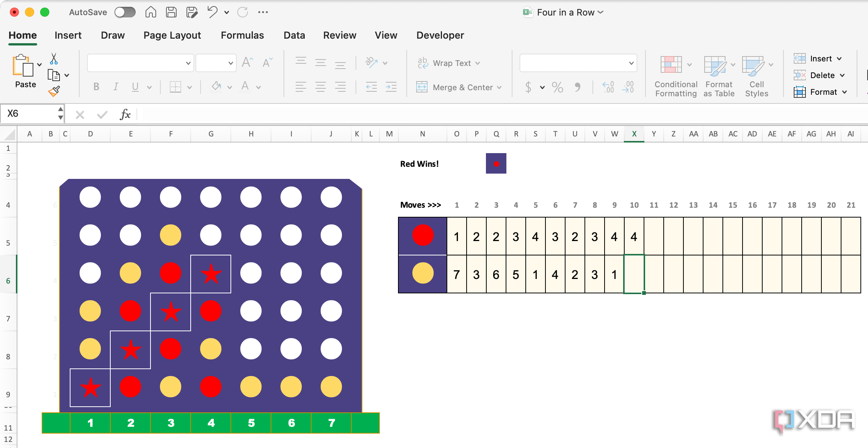The image size is (868, 448).
Task: Toggle the AutoSave switch on
Action: (124, 12)
